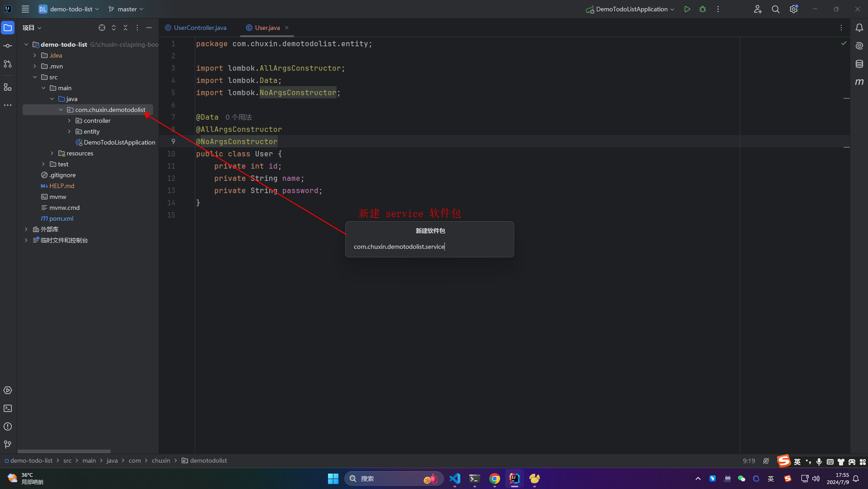This screenshot has height=489, width=868.
Task: Open the Services tool window
Action: coord(8,390)
